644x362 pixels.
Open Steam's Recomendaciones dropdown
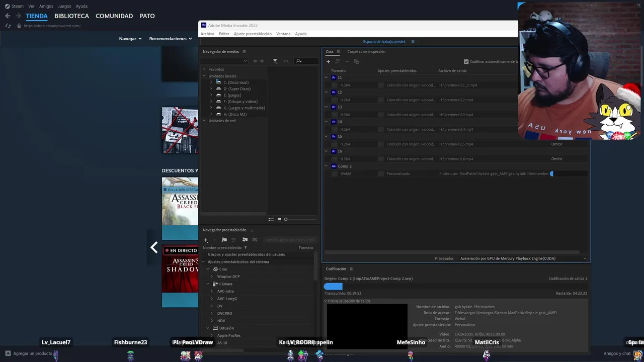(171, 39)
